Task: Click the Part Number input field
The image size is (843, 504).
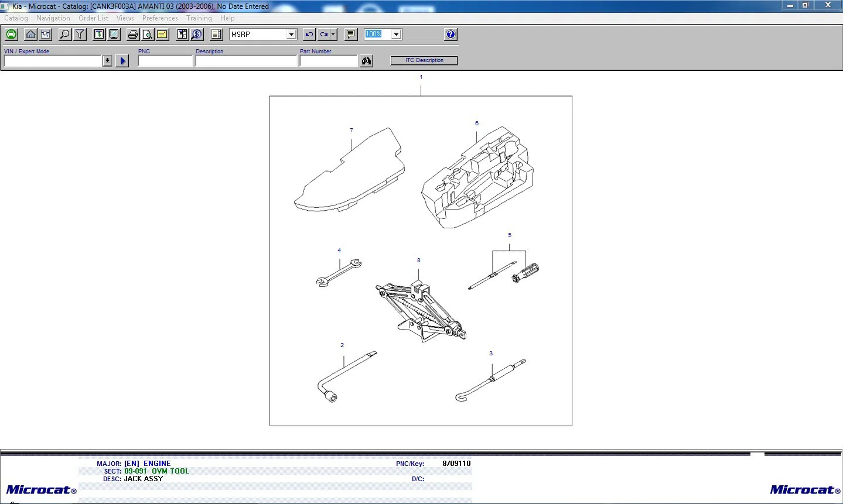Action: point(328,61)
